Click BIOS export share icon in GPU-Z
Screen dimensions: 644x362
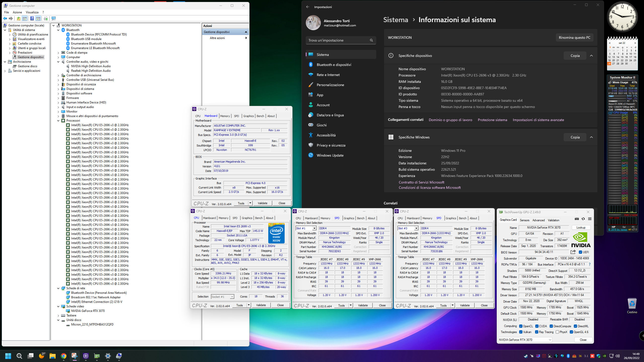[x=573, y=252]
